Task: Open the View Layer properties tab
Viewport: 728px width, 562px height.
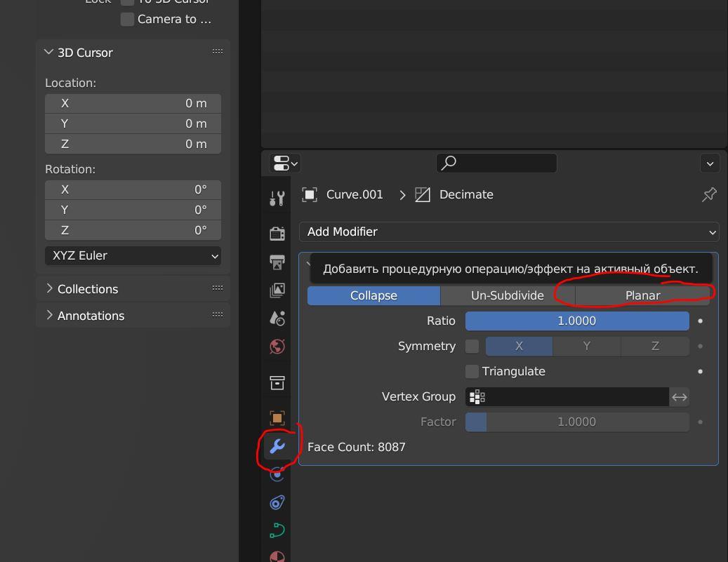Action: [277, 290]
